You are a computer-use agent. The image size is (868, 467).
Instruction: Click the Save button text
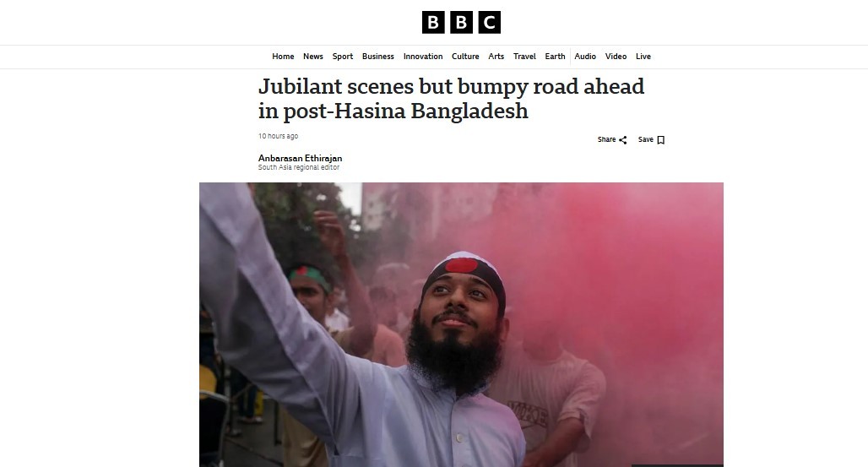click(x=645, y=139)
